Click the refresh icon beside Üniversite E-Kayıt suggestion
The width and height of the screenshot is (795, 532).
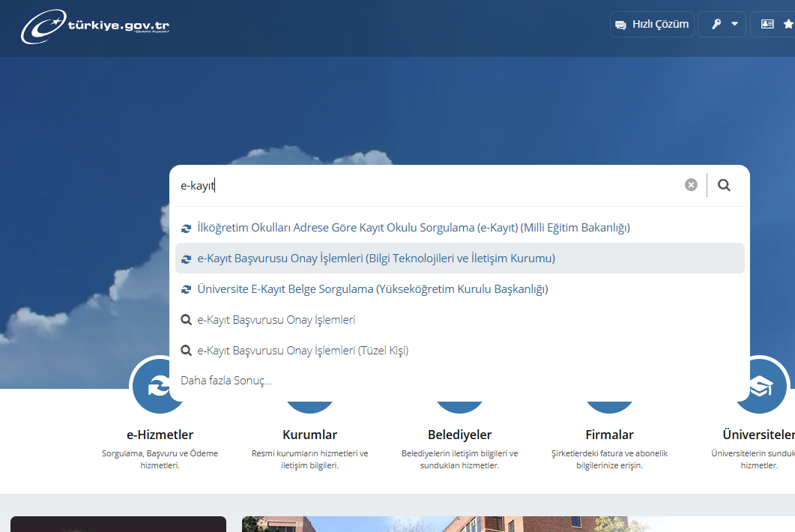[x=187, y=289]
